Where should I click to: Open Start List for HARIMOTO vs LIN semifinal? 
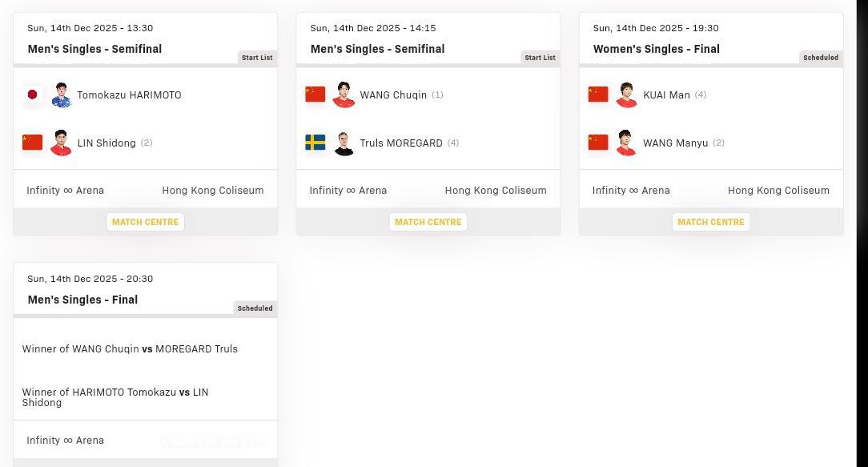(257, 58)
